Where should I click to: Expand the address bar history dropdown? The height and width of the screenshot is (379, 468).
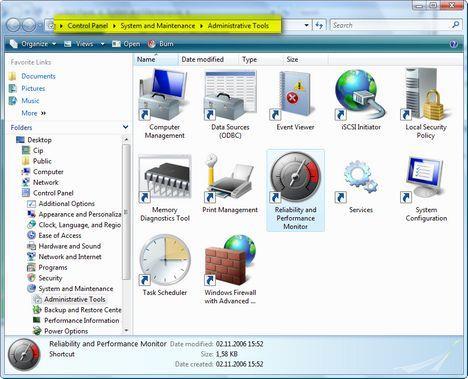(306, 25)
